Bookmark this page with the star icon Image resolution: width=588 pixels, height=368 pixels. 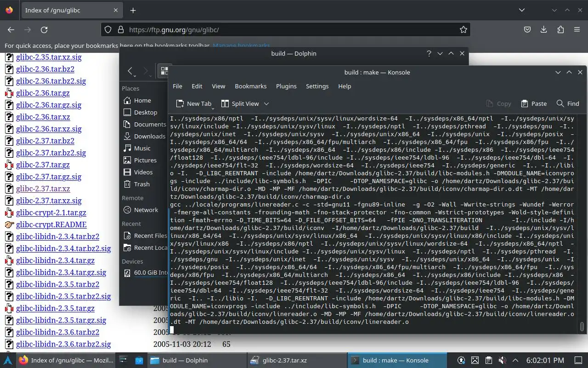pyautogui.click(x=463, y=29)
